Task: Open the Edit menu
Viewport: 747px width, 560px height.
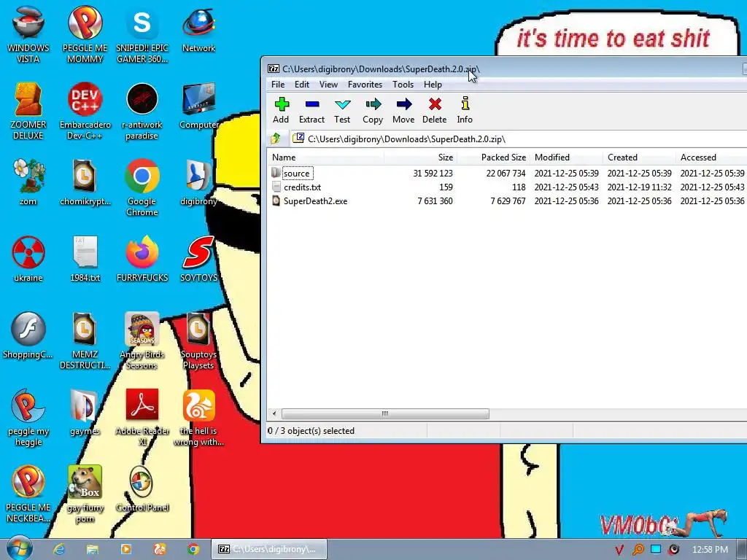Action: click(x=301, y=85)
